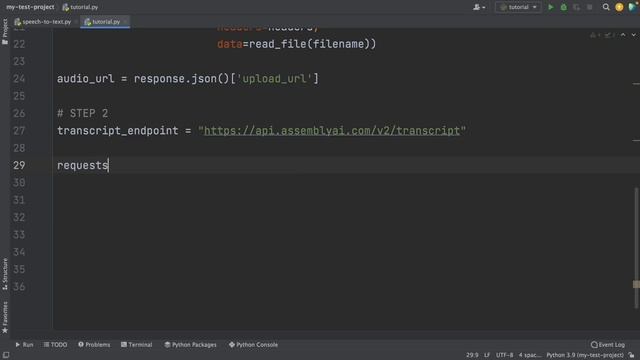Click the grayed Stop icon in toolbar
Image resolution: width=640 pixels, height=360 pixels.
click(x=589, y=7)
